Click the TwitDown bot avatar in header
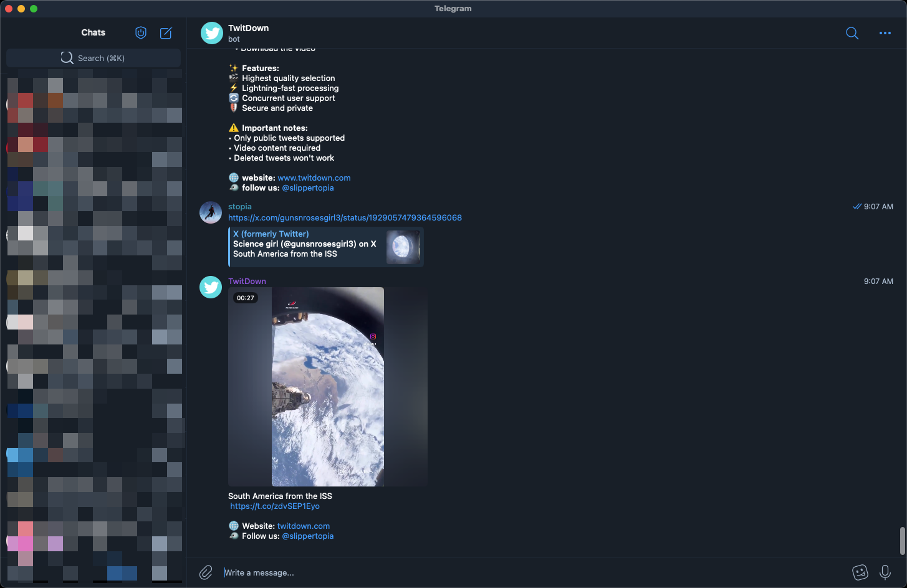 point(212,33)
